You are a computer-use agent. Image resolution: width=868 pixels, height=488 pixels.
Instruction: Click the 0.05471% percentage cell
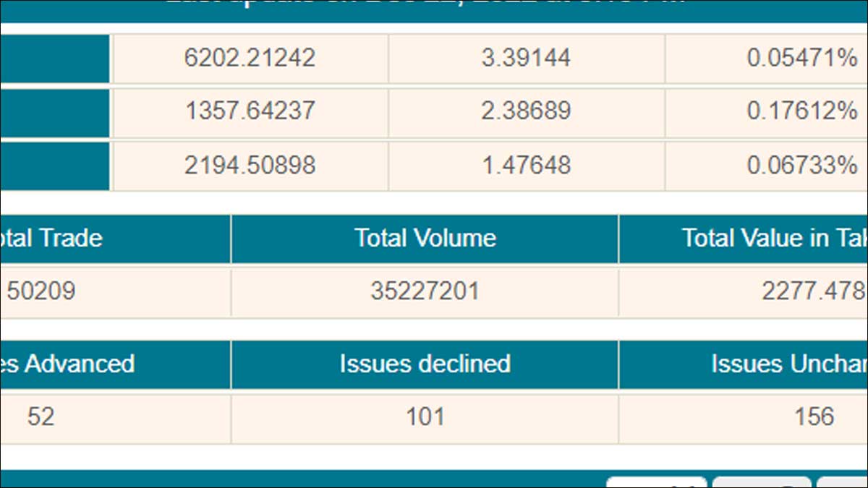pyautogui.click(x=801, y=58)
